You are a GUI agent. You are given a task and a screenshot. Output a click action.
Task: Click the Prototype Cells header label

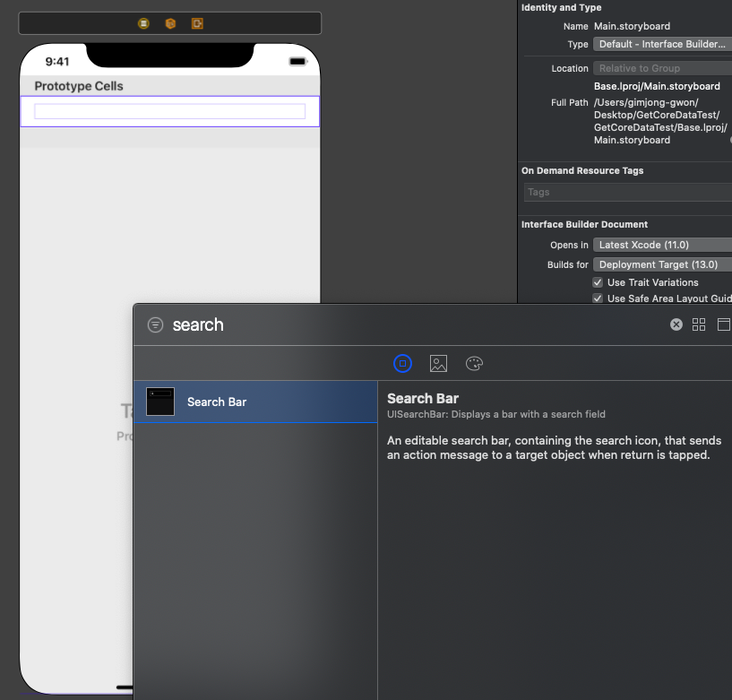79,86
